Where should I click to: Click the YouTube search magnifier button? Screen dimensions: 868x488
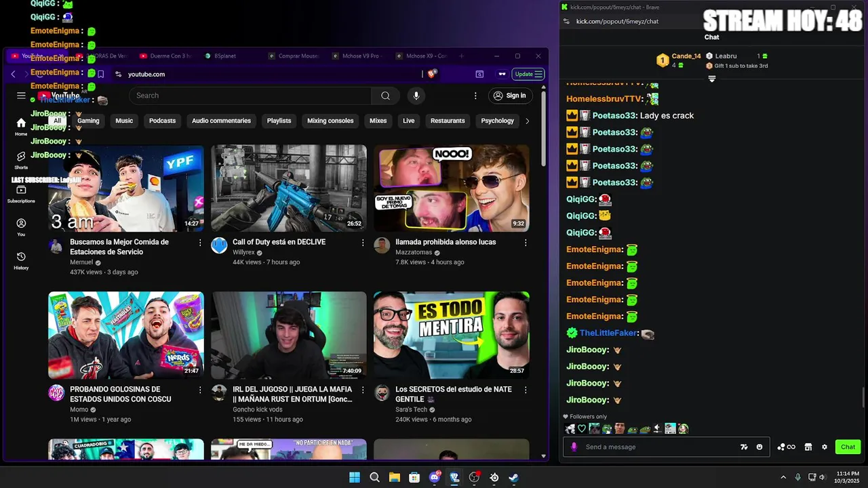[385, 96]
